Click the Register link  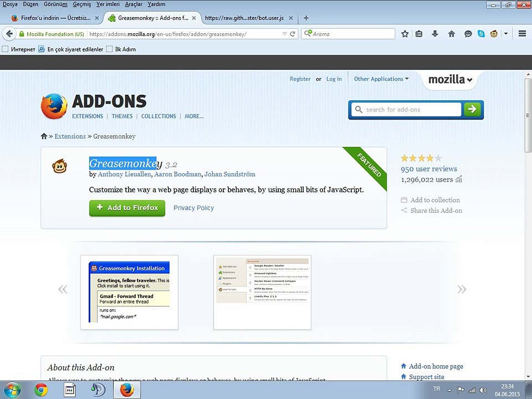pos(300,79)
